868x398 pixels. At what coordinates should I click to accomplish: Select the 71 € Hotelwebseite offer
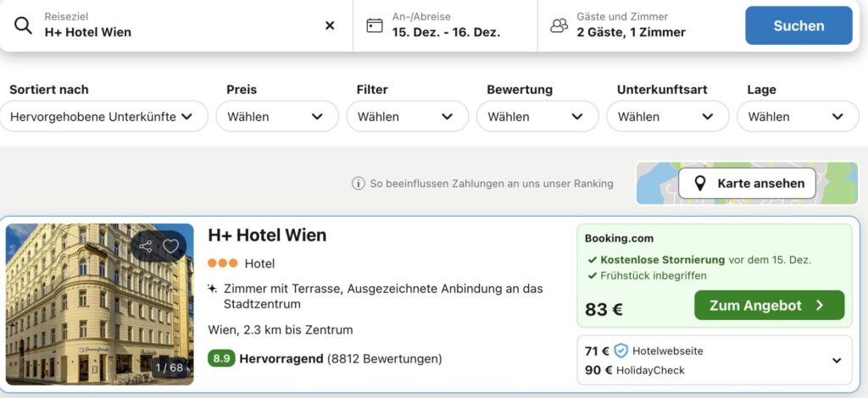[644, 351]
